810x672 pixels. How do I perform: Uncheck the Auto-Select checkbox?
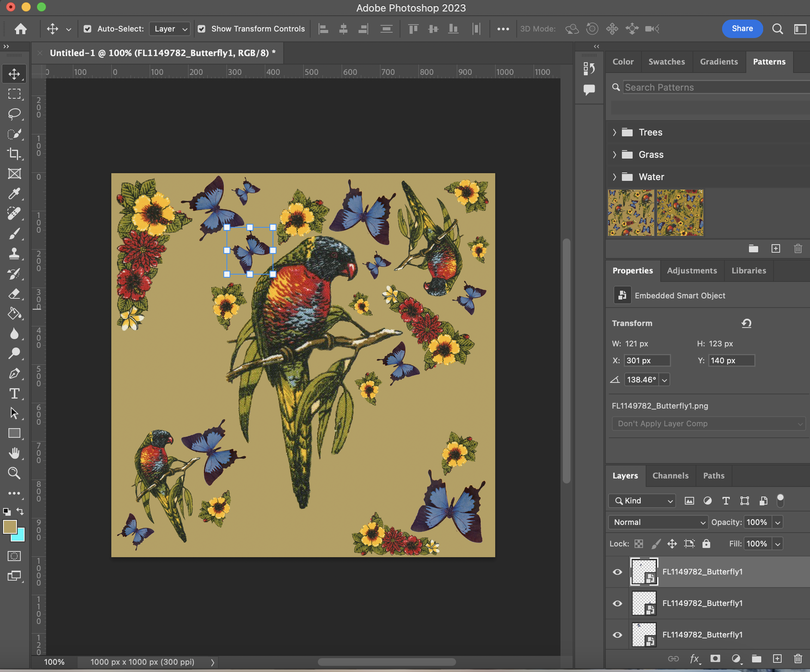pyautogui.click(x=88, y=29)
